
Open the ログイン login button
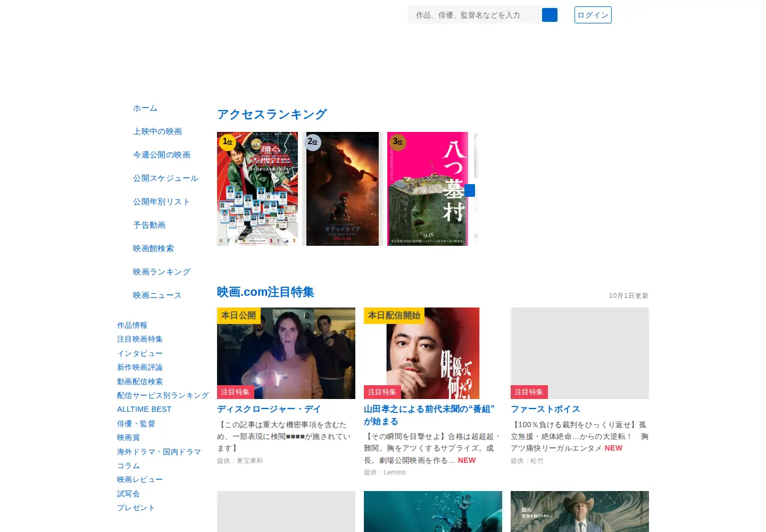point(593,15)
